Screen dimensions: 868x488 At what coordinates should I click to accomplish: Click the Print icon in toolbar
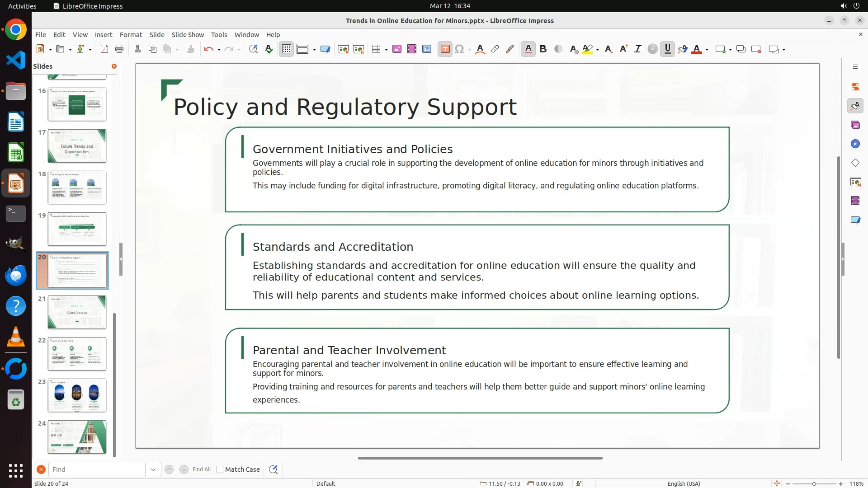click(x=119, y=49)
